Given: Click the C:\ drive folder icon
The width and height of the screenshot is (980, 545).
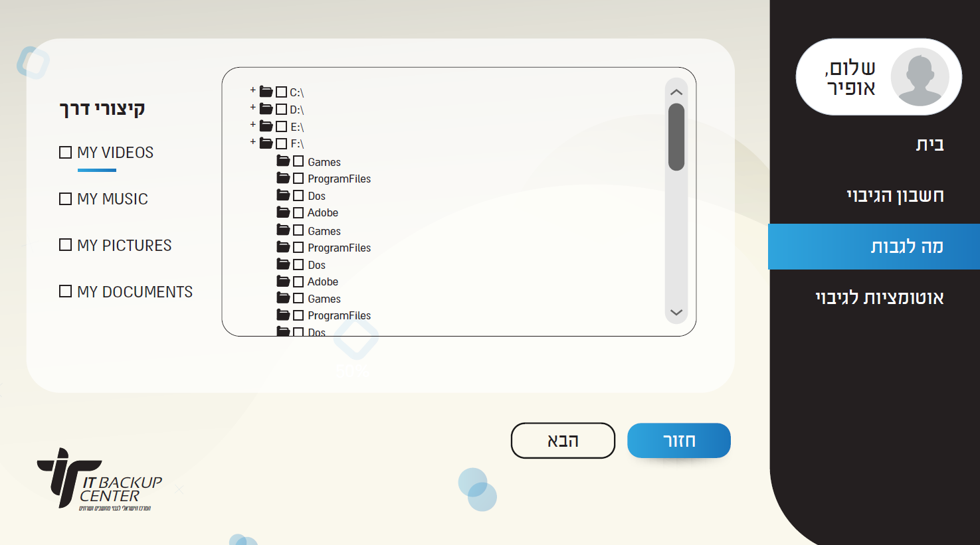Looking at the screenshot, I should [266, 92].
